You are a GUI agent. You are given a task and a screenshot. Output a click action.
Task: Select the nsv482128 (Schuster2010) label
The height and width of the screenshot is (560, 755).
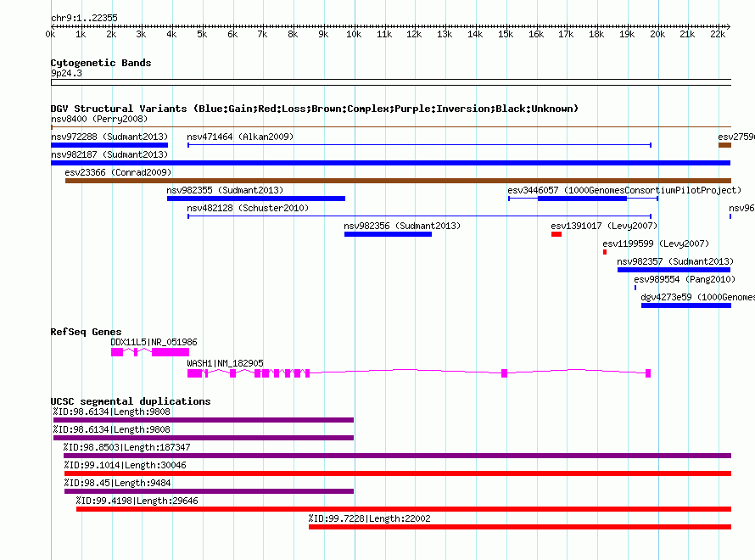[248, 208]
